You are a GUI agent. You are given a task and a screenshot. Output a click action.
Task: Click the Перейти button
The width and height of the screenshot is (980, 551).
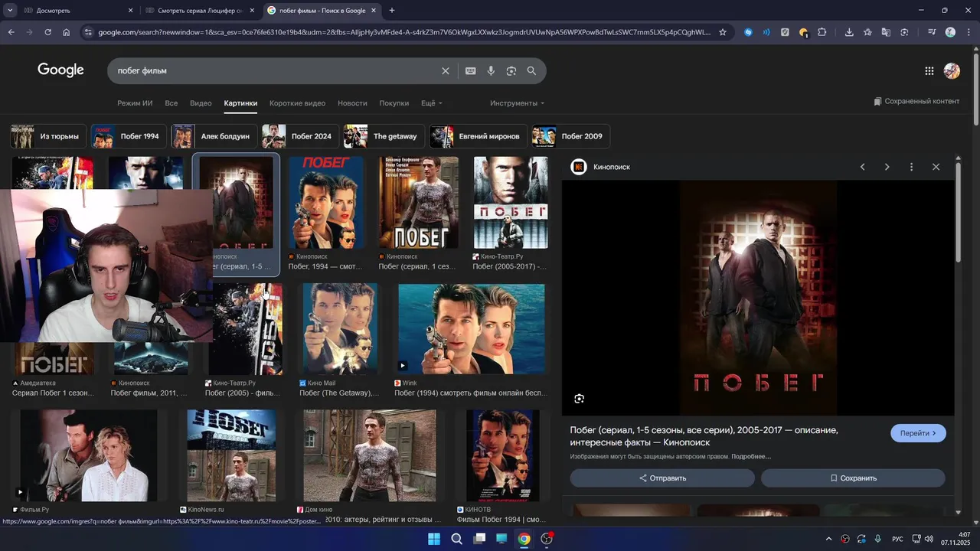tap(918, 433)
